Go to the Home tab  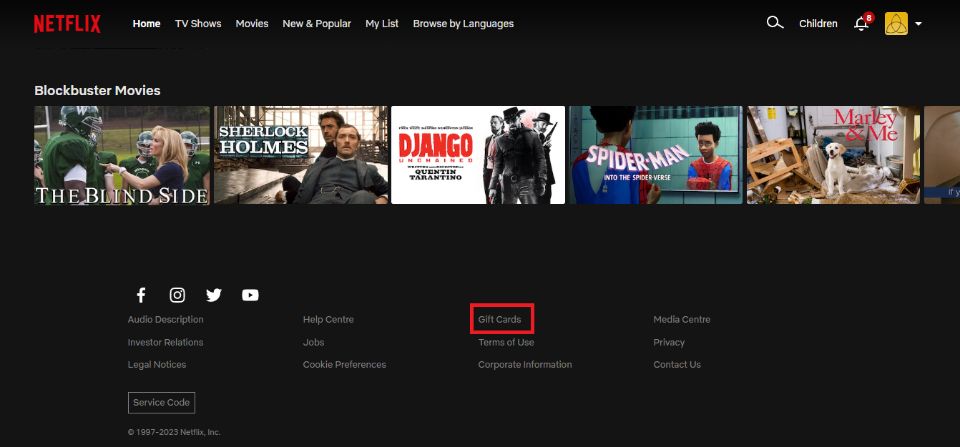[x=146, y=23]
